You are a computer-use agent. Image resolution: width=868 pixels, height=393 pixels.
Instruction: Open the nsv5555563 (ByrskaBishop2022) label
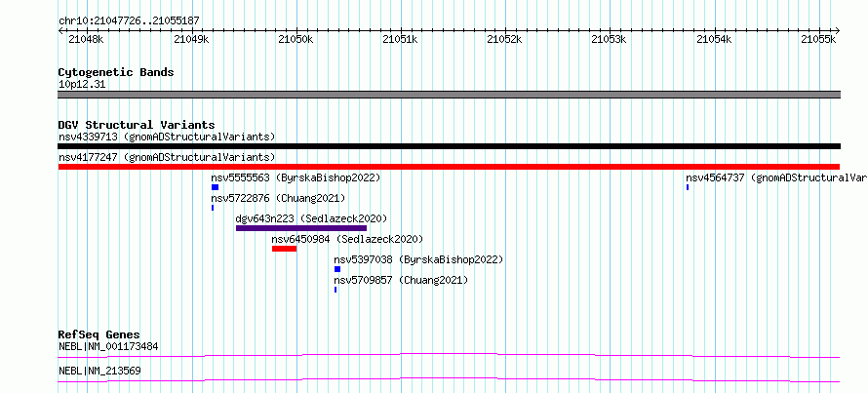[296, 177]
